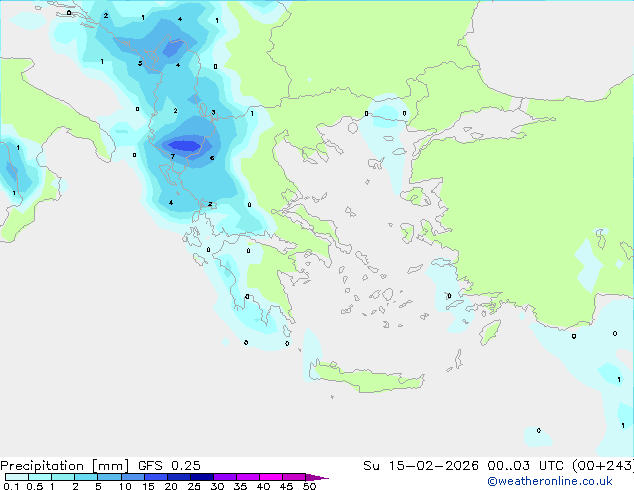Click the island of Crete
Screen dimensions: 634x490
click(x=369, y=378)
